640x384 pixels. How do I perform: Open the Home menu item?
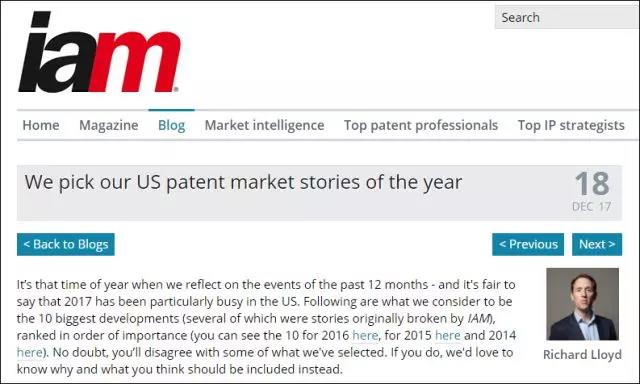coord(41,125)
